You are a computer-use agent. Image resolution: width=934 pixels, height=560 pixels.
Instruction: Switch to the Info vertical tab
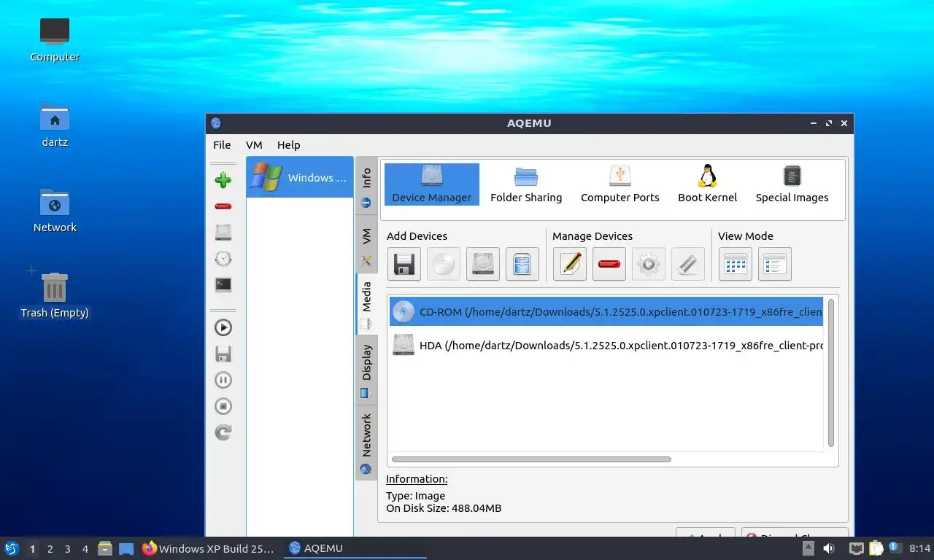(x=366, y=186)
